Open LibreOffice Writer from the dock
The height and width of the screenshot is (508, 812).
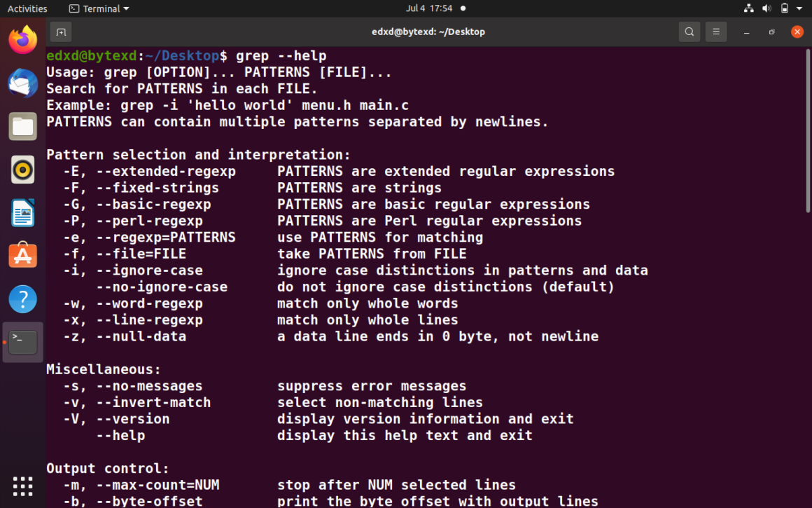pyautogui.click(x=22, y=212)
